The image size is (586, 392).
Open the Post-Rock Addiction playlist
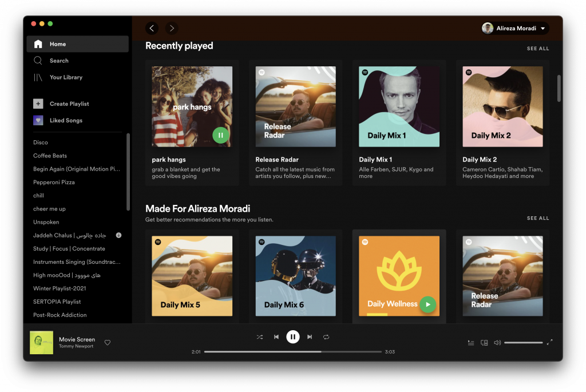(60, 315)
